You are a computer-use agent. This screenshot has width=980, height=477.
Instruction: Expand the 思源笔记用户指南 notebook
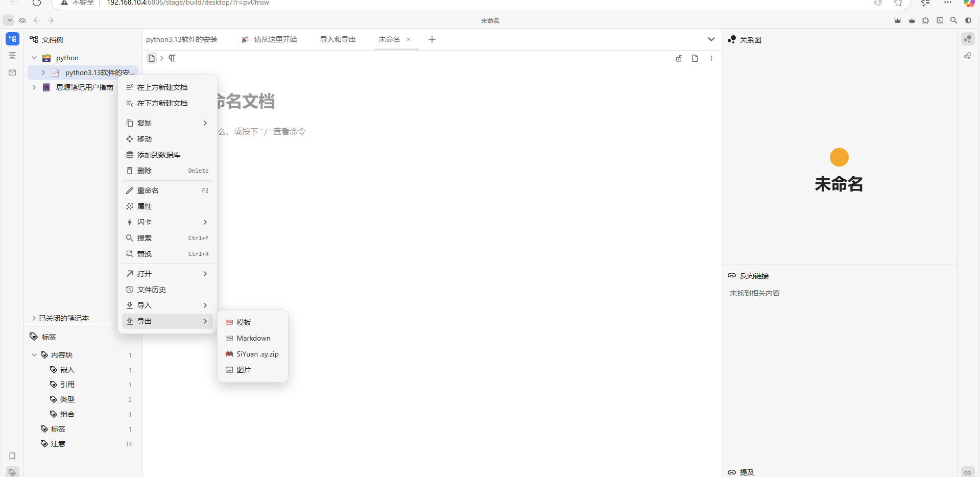[34, 87]
